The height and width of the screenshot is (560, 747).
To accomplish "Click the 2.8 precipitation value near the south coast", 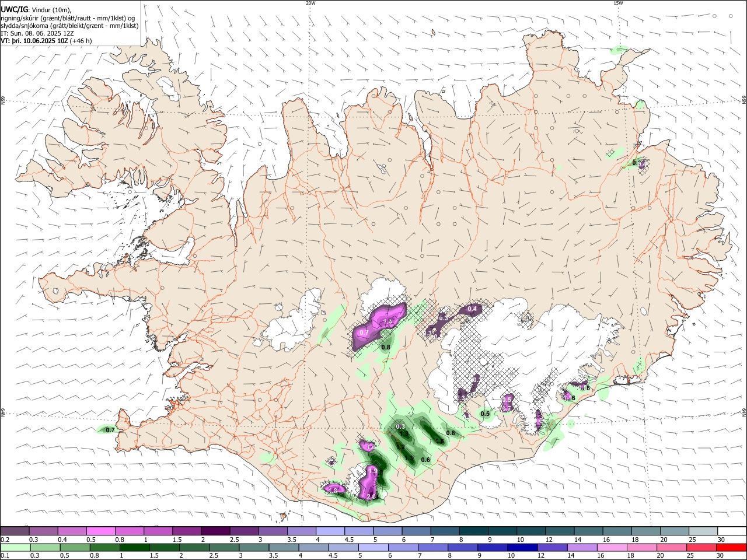I will click(371, 496).
